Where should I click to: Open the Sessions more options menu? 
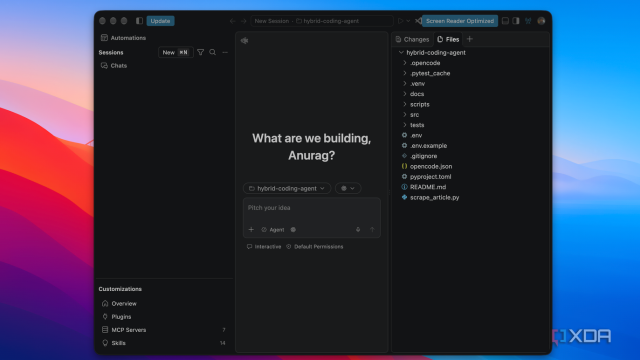click(225, 52)
